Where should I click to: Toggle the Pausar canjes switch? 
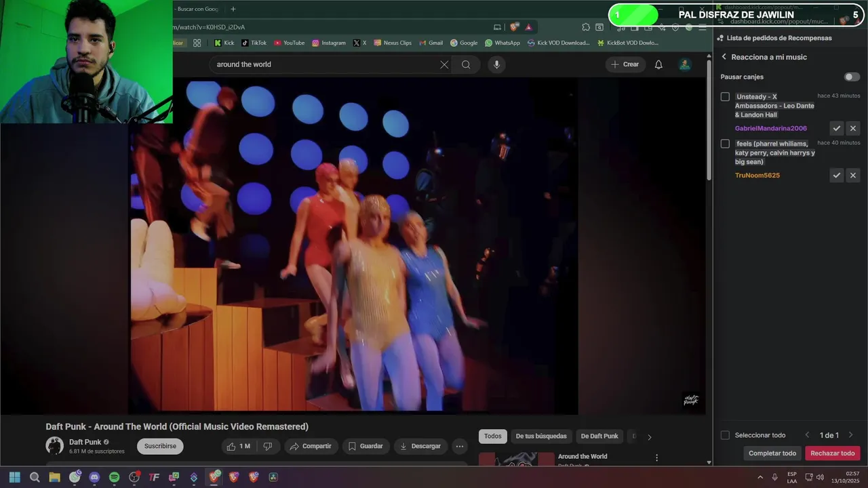click(x=852, y=77)
